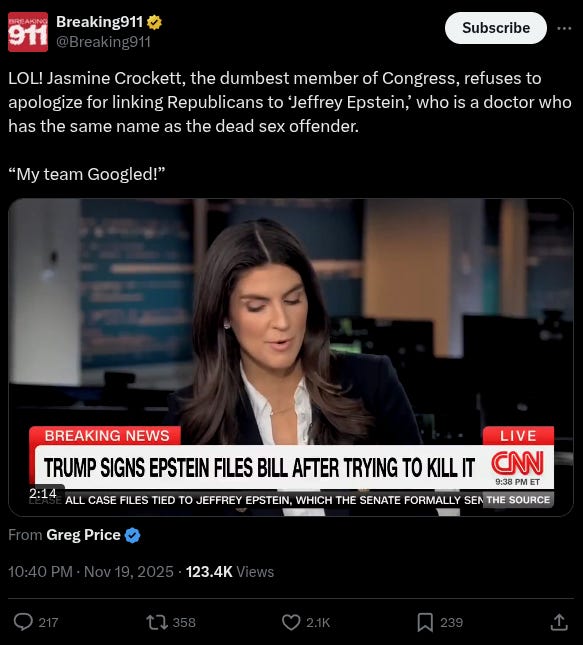This screenshot has height=645, width=583.
Task: Bookmark this post
Action: point(425,622)
